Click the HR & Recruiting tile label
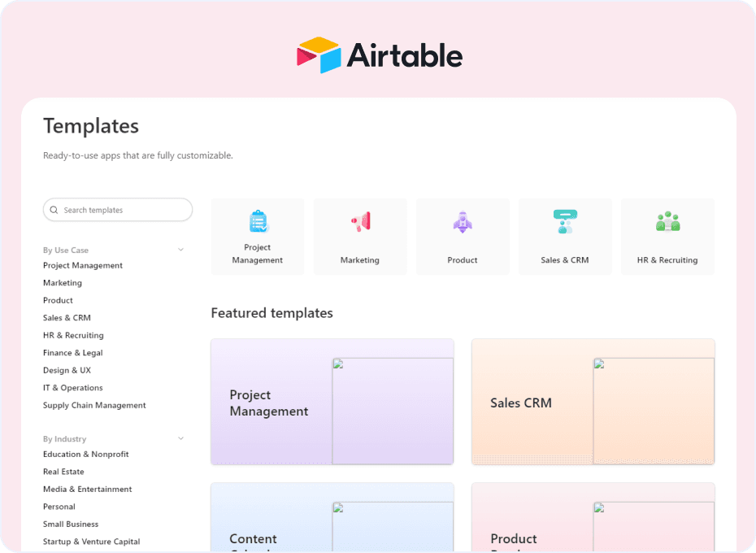Image resolution: width=756 pixels, height=553 pixels. point(667,260)
